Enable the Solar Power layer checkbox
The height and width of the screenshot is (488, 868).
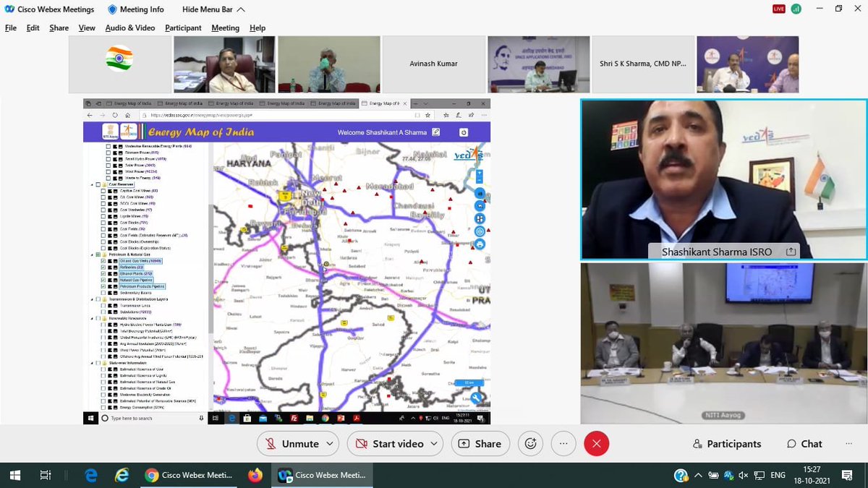(109, 165)
